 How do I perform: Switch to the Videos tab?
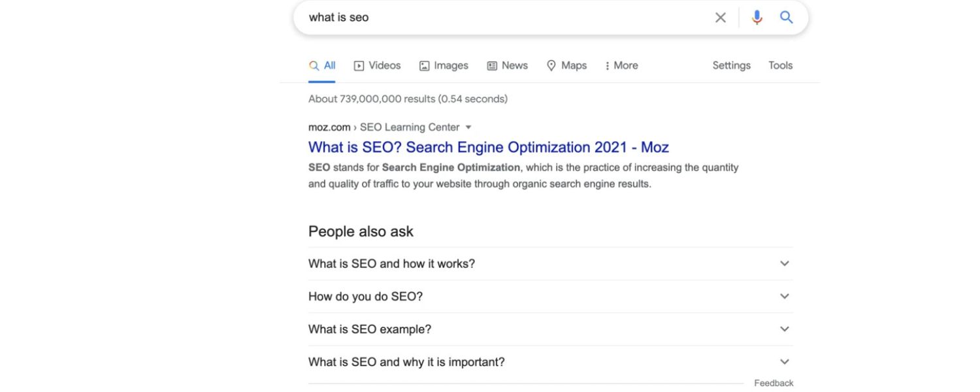click(384, 65)
